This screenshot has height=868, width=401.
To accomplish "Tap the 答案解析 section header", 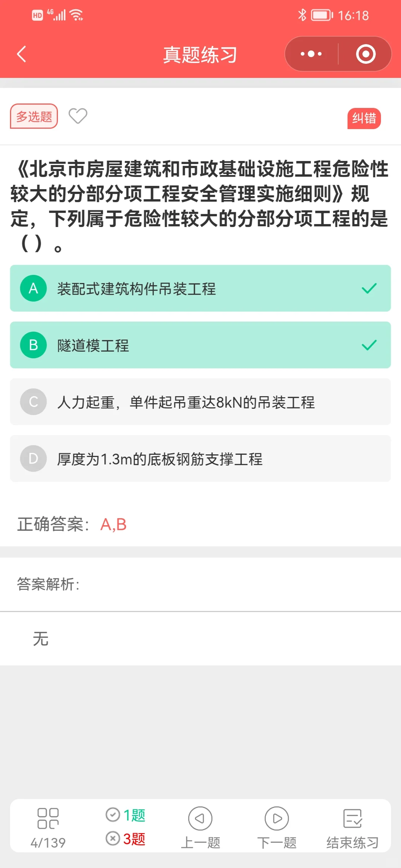I will [48, 584].
